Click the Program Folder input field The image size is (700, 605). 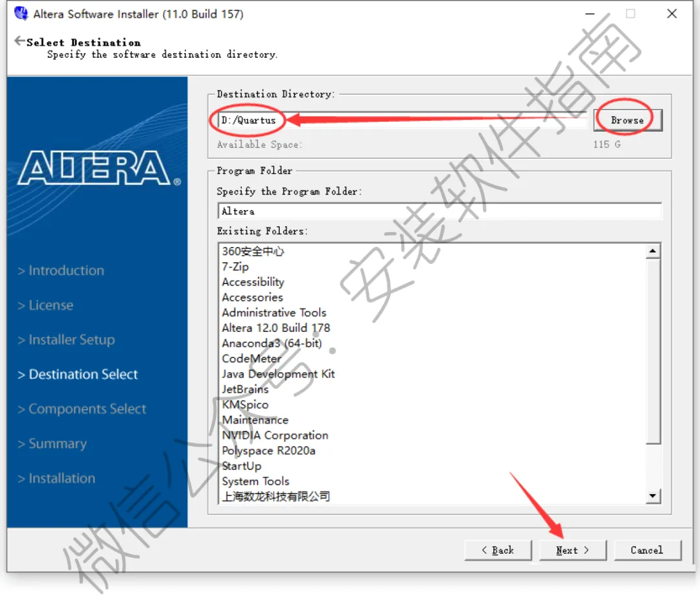[x=439, y=211]
